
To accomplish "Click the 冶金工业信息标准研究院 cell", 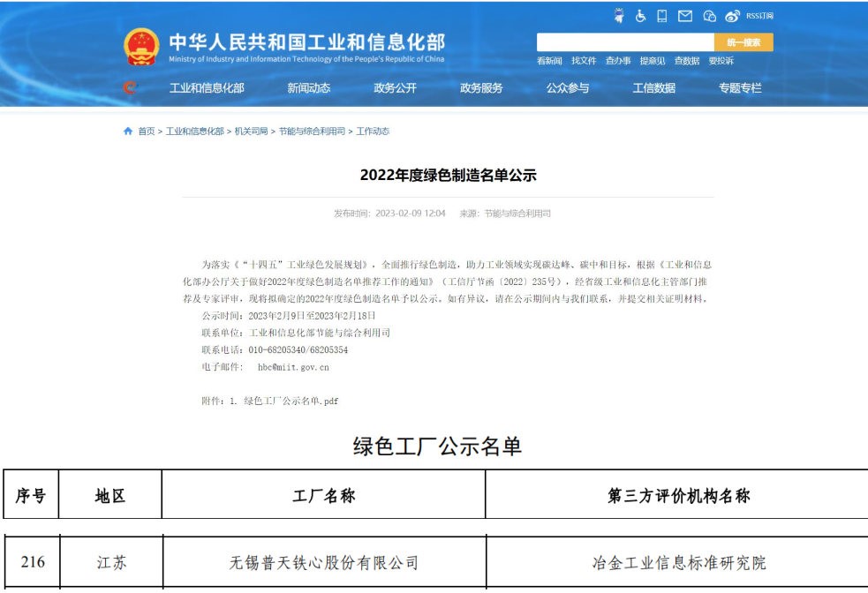I will [x=679, y=563].
